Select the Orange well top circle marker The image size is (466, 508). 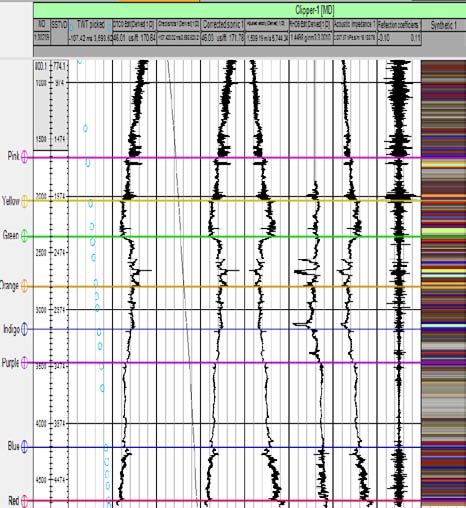pos(25,286)
